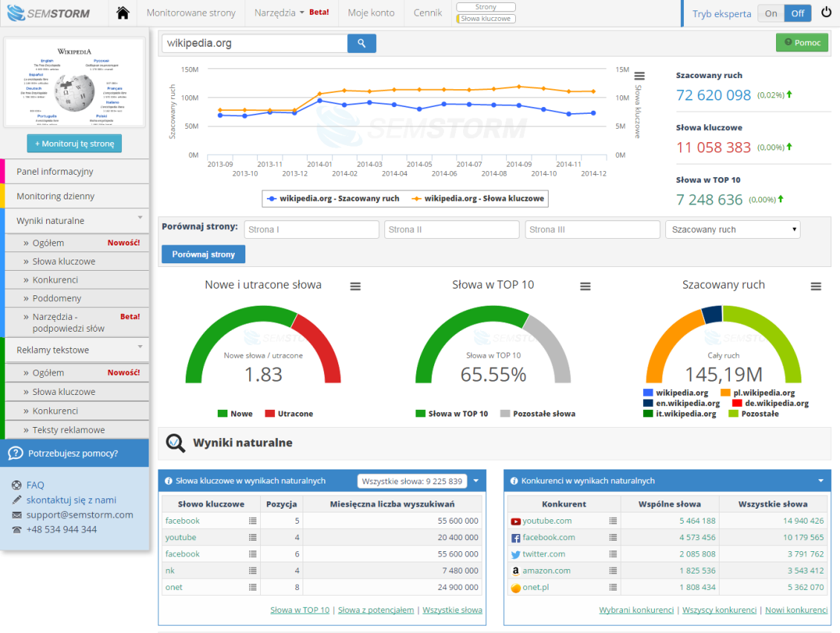Toggle wikipedia.org Słowa kluczowe legend series
The width and height of the screenshot is (840, 633).
(477, 199)
